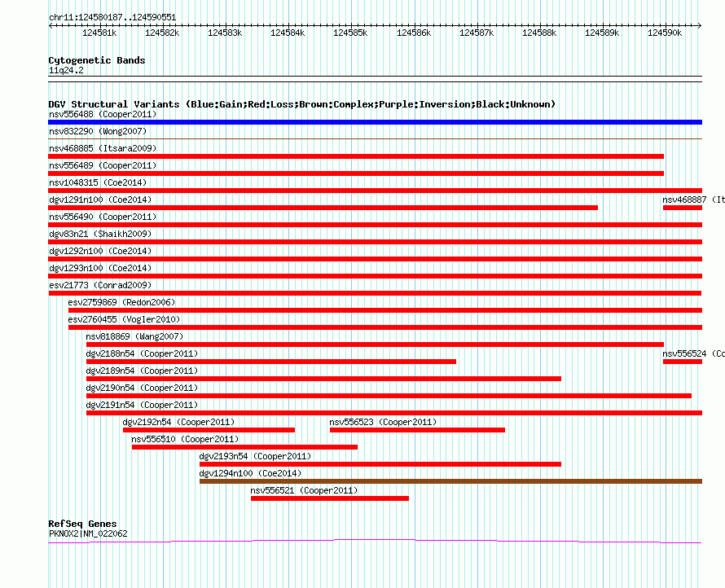Select dgv83n21 (Shaikh2009) label

click(100, 234)
